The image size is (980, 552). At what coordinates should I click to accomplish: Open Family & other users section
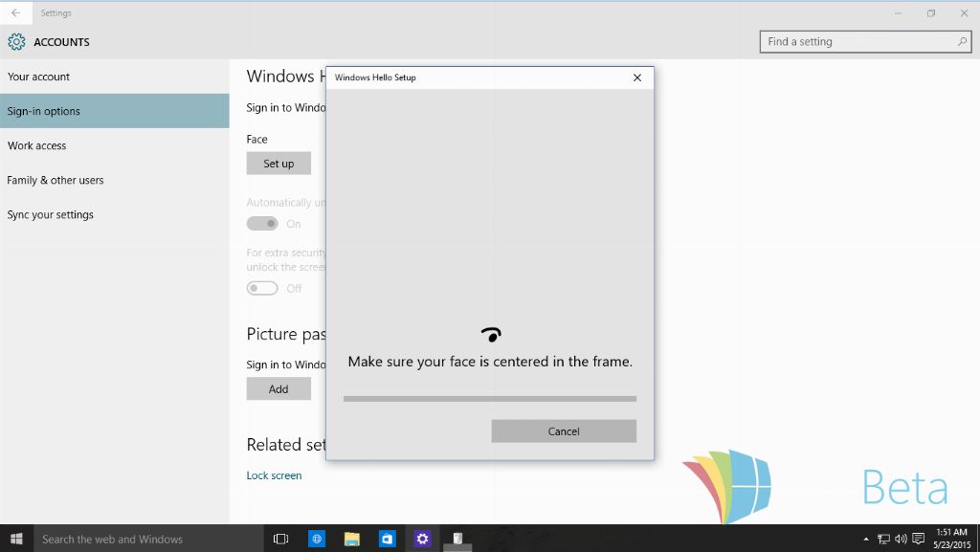[56, 180]
